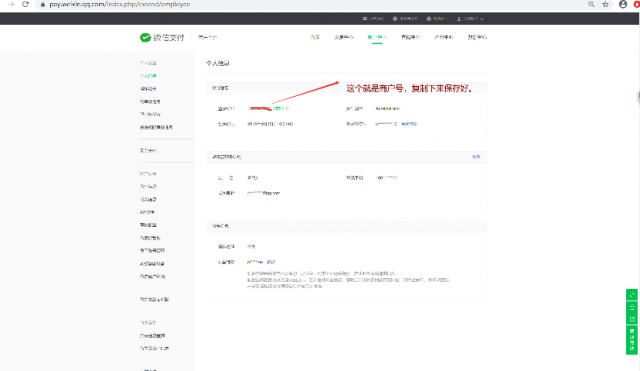Bookmark this page with the star icon

pyautogui.click(x=605, y=4)
